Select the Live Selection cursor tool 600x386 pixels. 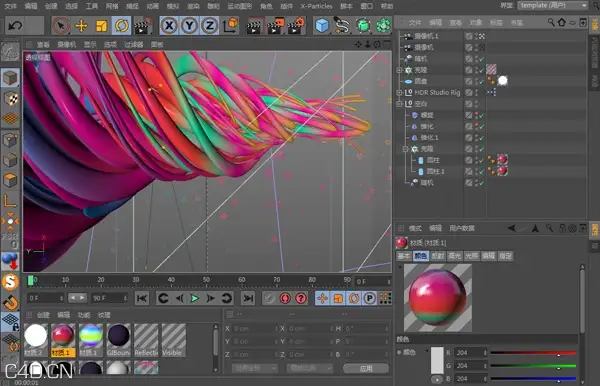point(61,26)
